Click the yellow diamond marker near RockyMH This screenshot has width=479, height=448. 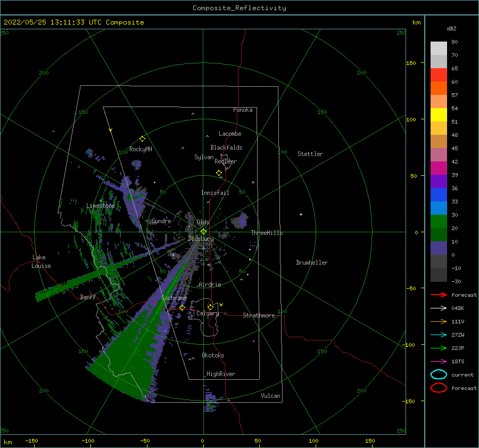point(142,139)
